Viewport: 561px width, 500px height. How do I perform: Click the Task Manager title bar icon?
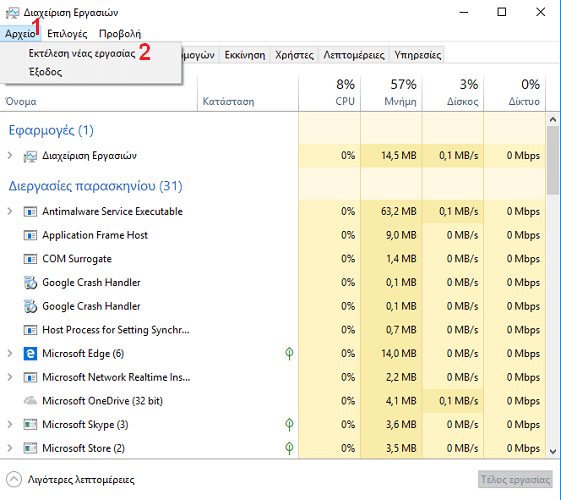(x=12, y=13)
